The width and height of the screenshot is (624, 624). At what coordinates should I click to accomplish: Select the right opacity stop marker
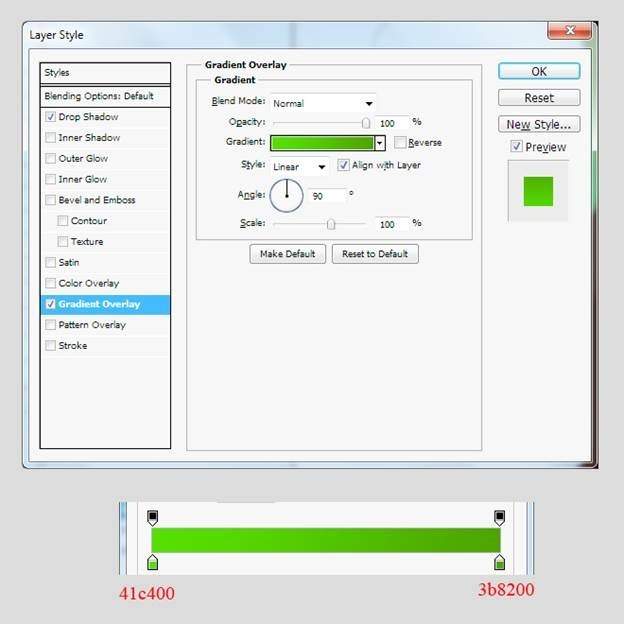(x=500, y=517)
